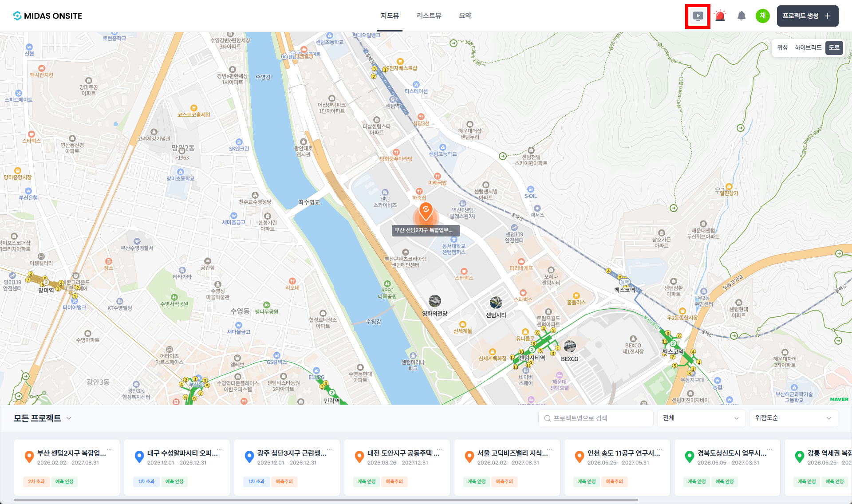Switch map to 위성 satellite view
852x504 pixels.
click(782, 47)
